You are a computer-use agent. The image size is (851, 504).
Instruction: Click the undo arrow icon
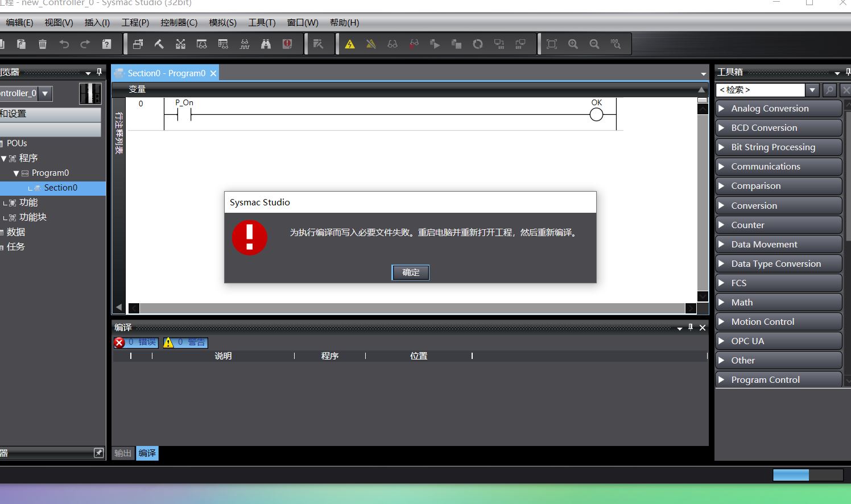click(64, 44)
